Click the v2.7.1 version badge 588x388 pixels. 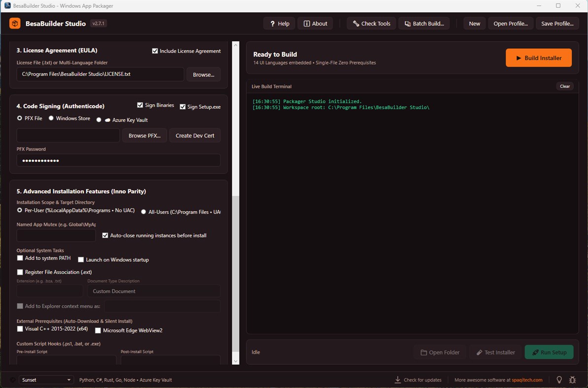(x=99, y=23)
